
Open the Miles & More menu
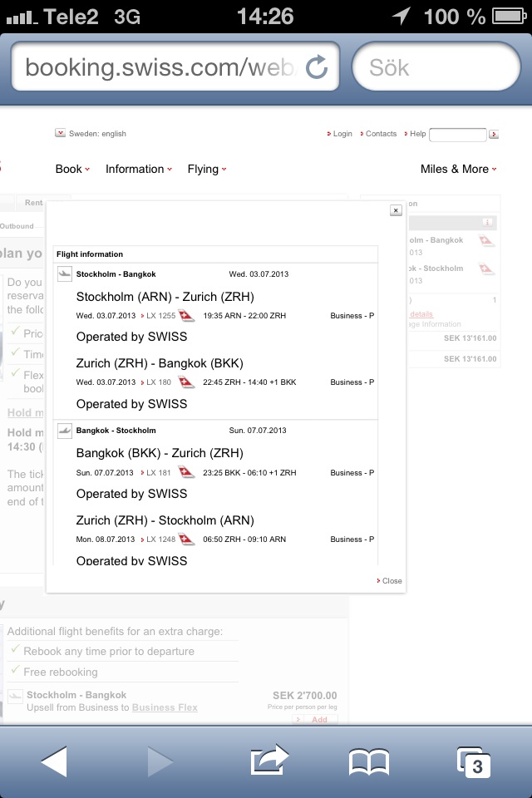[x=458, y=169]
